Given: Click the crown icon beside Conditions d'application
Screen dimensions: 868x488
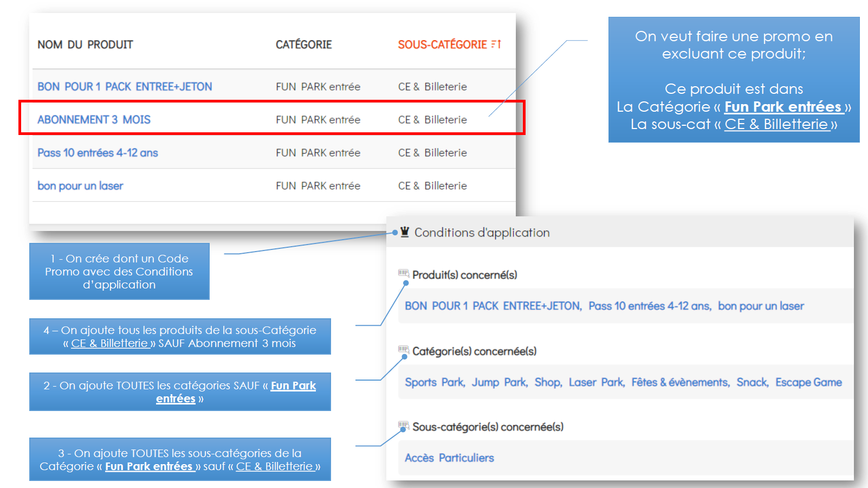Looking at the screenshot, I should [x=405, y=232].
